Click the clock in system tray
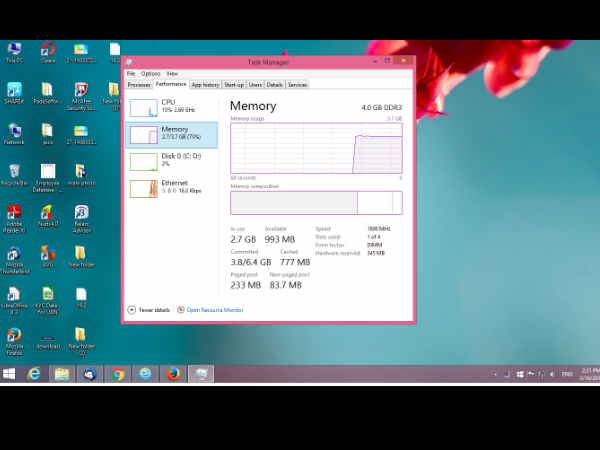The width and height of the screenshot is (600, 450). [589, 374]
